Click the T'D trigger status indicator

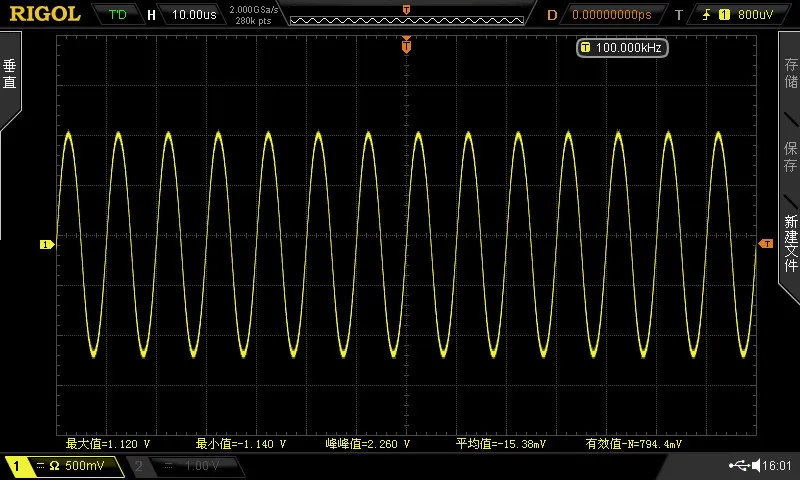[117, 14]
